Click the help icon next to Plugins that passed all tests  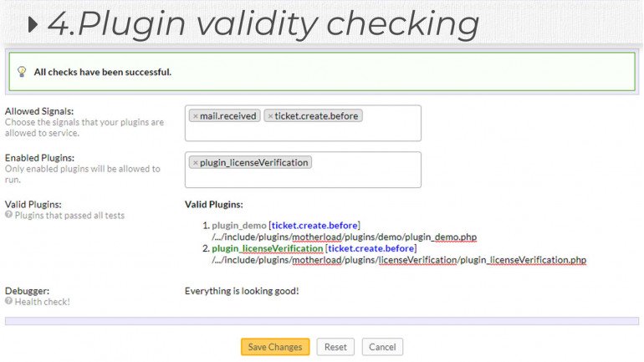8,214
